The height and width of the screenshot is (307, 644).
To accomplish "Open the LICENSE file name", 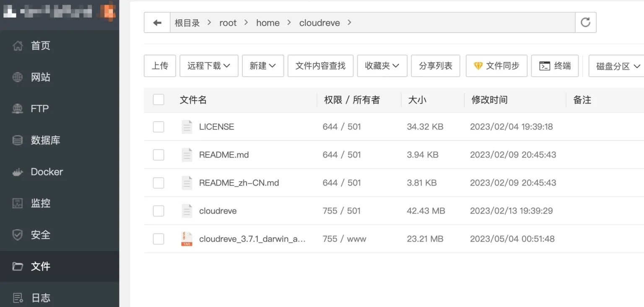I will tap(216, 126).
